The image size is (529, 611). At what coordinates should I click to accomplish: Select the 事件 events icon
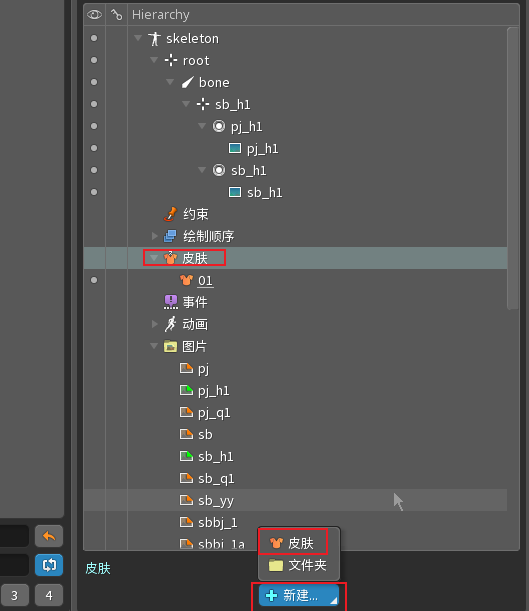pyautogui.click(x=171, y=302)
